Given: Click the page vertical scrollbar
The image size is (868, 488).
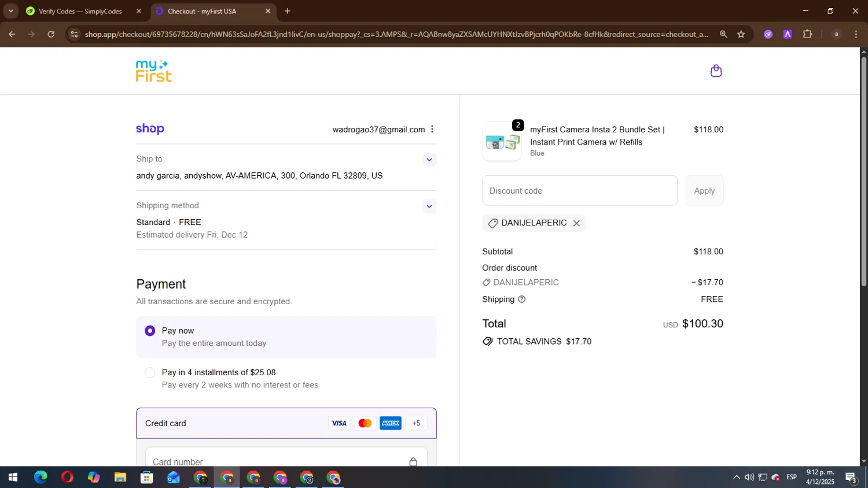Looking at the screenshot, I should [x=863, y=172].
